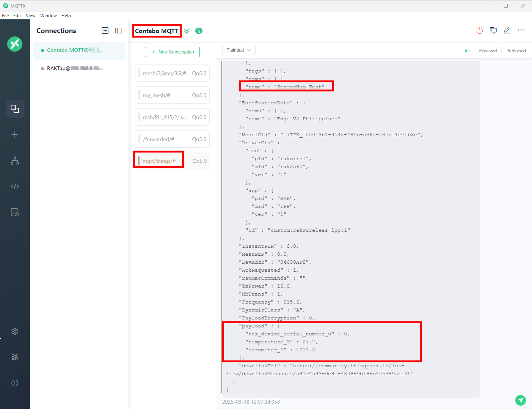Select the my_mesh/# subscription
532x409 pixels.
point(173,95)
